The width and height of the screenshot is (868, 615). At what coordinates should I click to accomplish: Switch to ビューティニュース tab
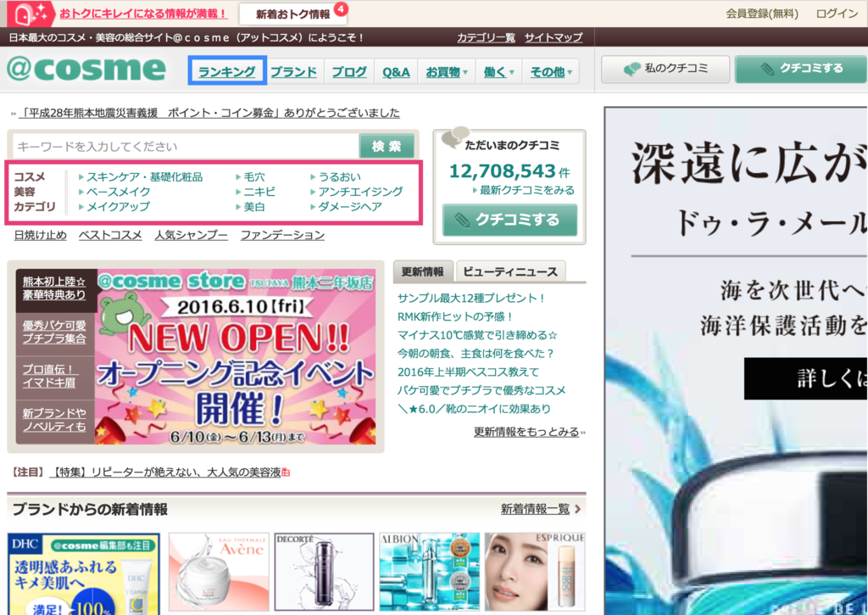(x=510, y=271)
